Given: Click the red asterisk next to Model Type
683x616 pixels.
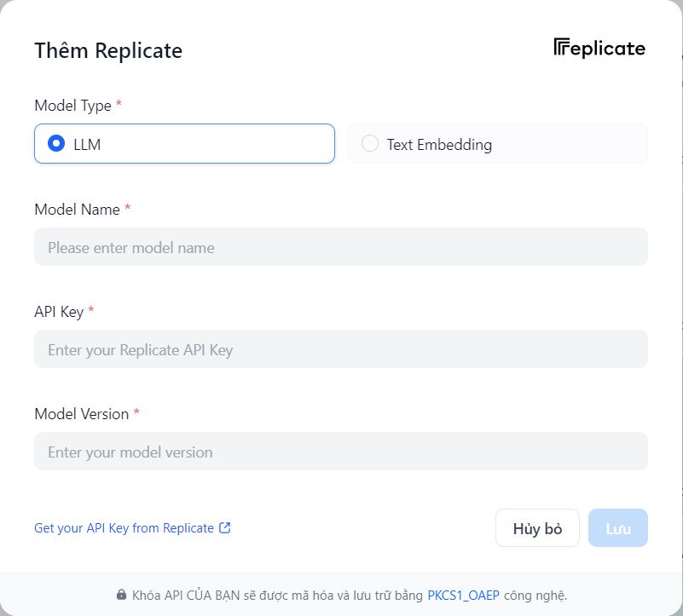Looking at the screenshot, I should tap(119, 105).
